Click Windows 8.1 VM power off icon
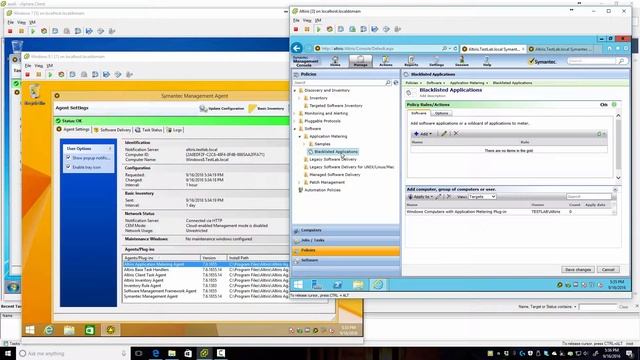The image size is (640, 360). coord(28,75)
